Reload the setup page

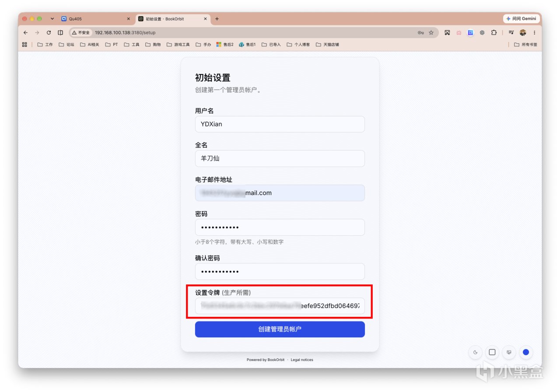pyautogui.click(x=49, y=32)
